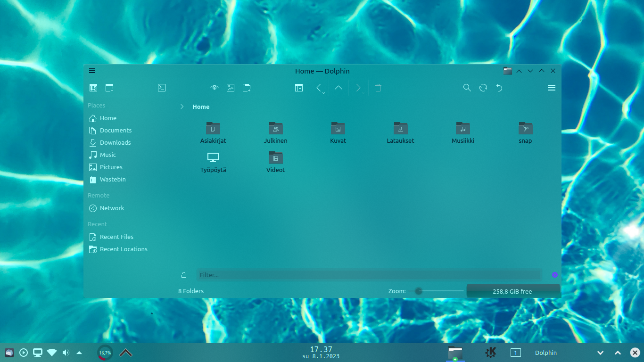Open the KDE application launcher
Image resolution: width=644 pixels, height=362 pixels.
[491, 353]
